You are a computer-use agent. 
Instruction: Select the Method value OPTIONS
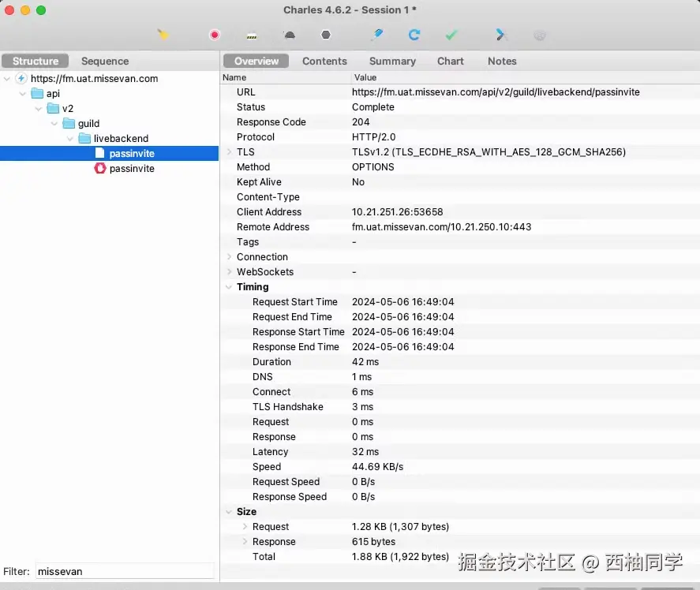(x=372, y=167)
